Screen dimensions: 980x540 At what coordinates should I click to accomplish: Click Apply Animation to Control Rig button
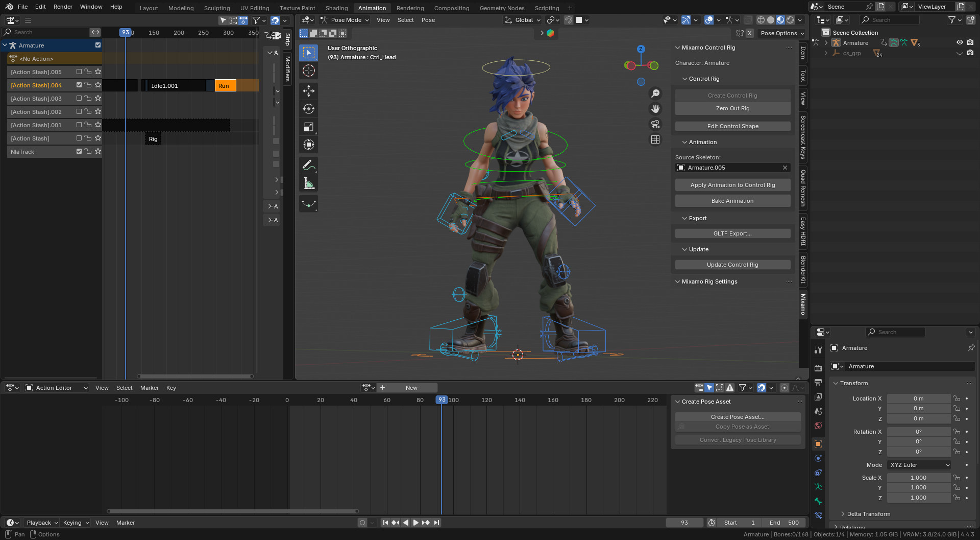tap(732, 185)
